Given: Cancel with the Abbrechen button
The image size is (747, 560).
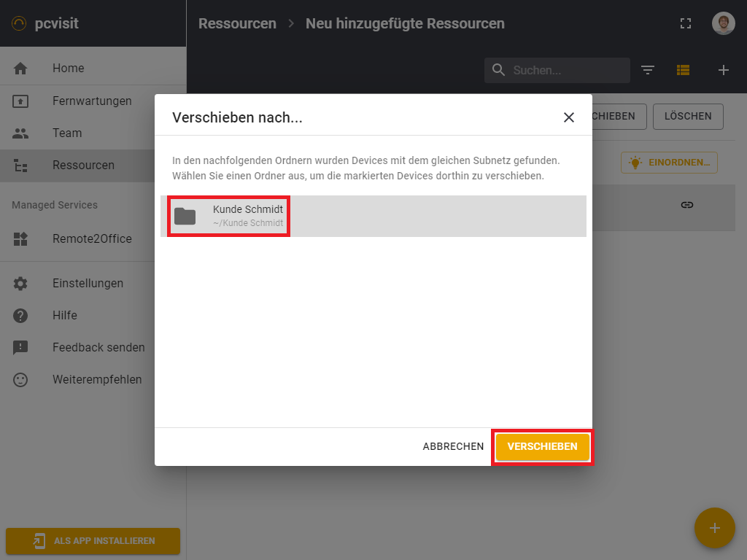Looking at the screenshot, I should [453, 446].
